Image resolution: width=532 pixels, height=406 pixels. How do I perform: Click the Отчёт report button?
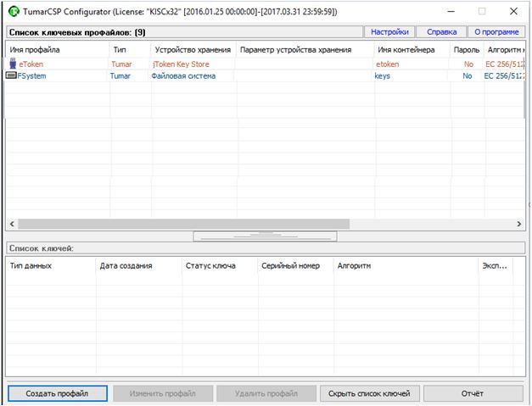click(x=473, y=393)
